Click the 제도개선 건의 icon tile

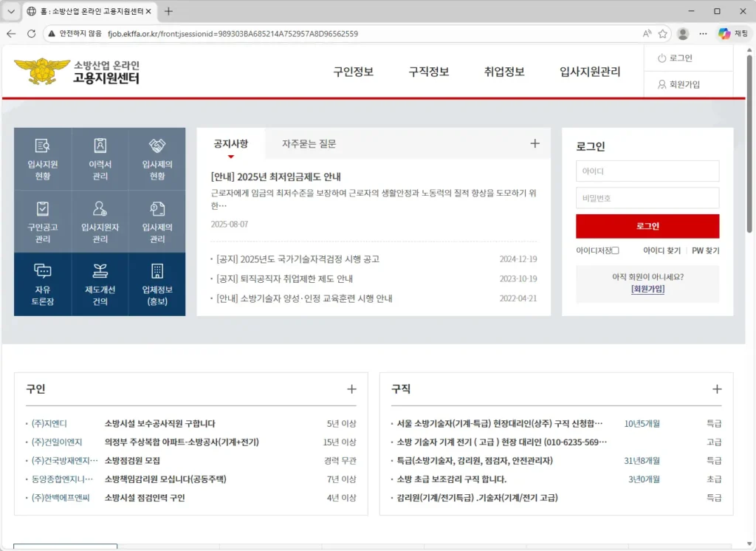tap(100, 284)
